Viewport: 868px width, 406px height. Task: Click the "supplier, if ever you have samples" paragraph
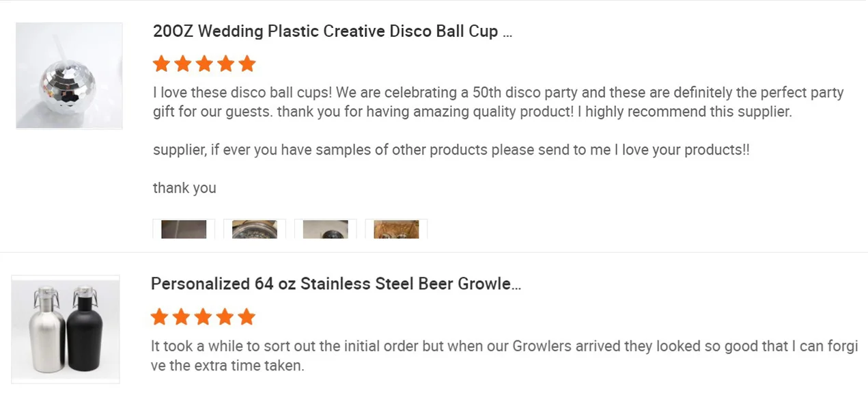[451, 150]
